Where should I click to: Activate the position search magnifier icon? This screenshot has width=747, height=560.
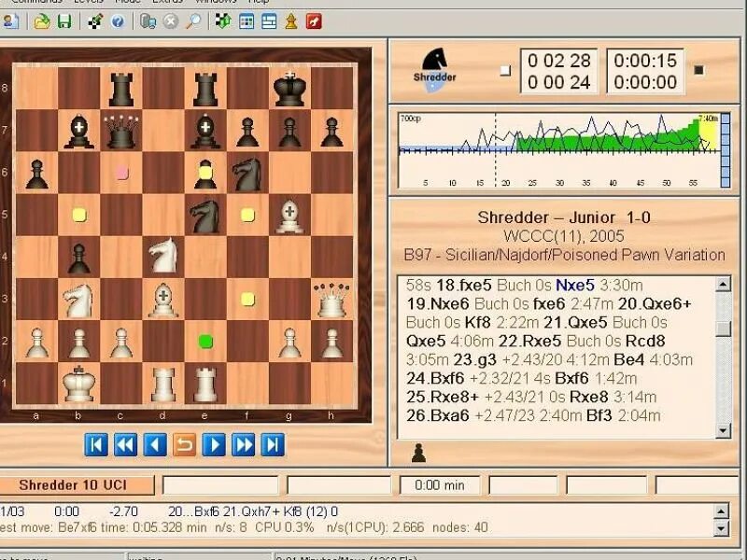pyautogui.click(x=192, y=21)
